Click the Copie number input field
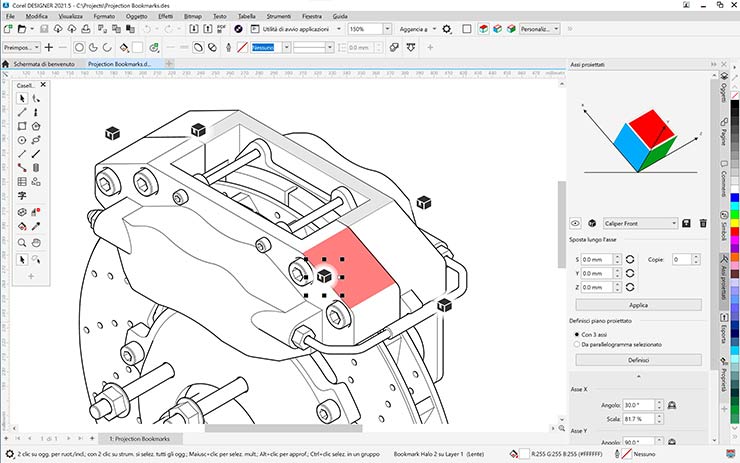740x463 pixels. coord(681,259)
